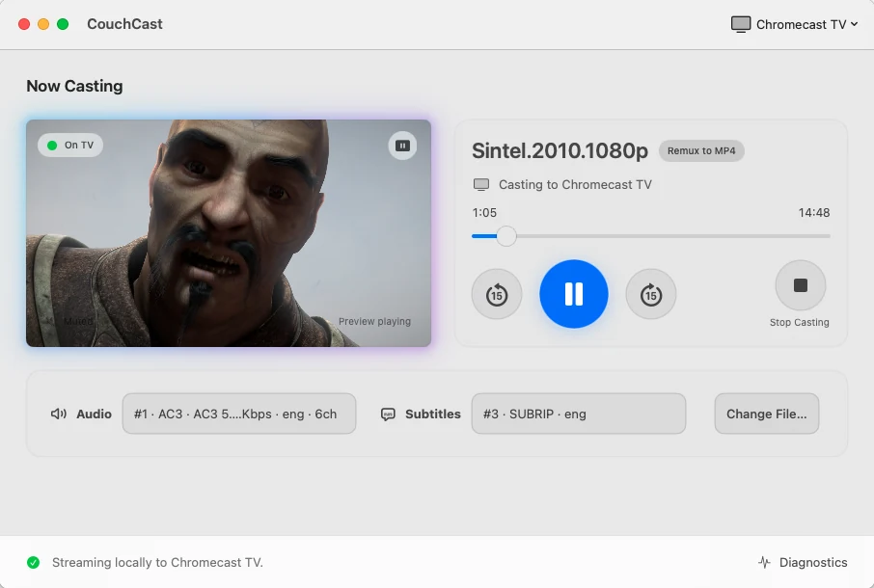Screen dimensions: 874x588
Task: Click the green zoom window button
Action: [x=63, y=24]
